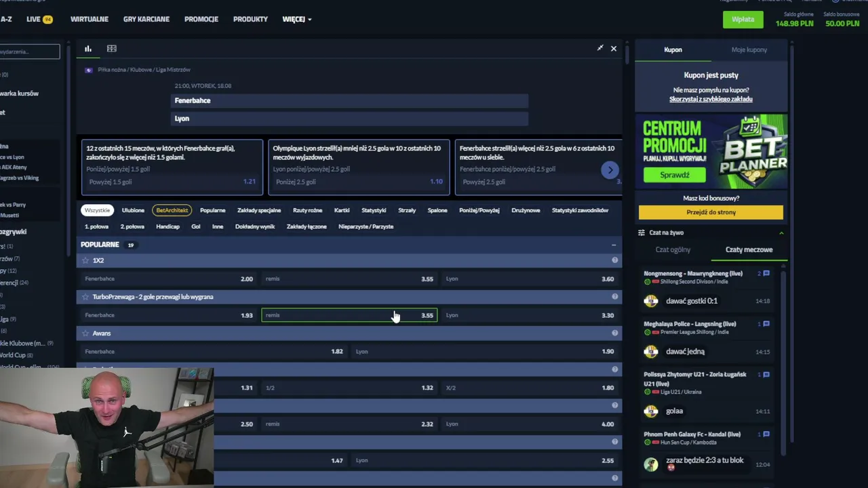
Task: Close the match details panel
Action: click(x=614, y=49)
